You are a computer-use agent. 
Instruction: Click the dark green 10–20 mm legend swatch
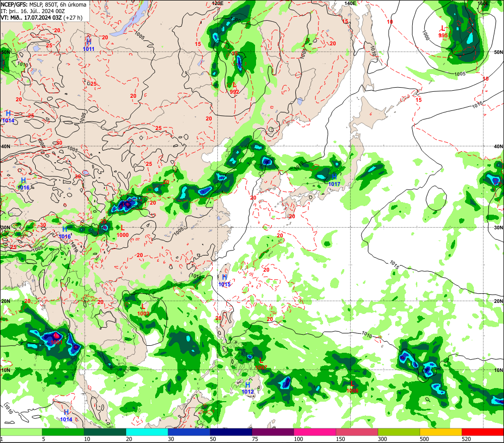coord(105,432)
